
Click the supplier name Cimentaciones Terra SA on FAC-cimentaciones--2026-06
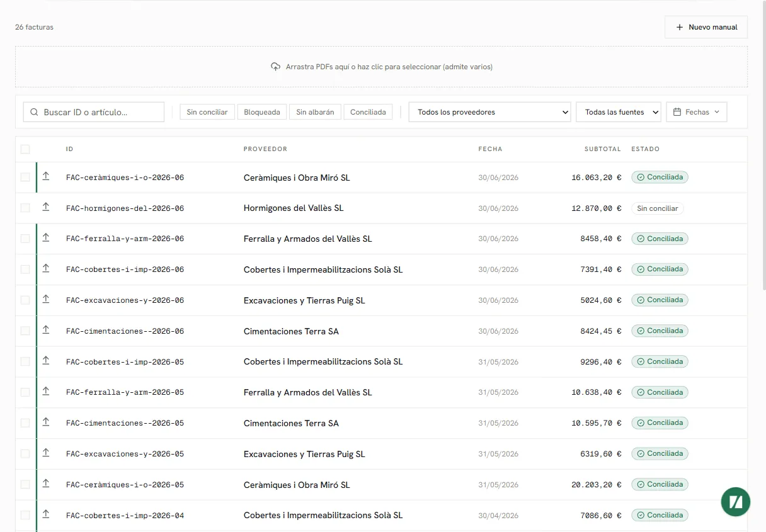[x=291, y=331]
